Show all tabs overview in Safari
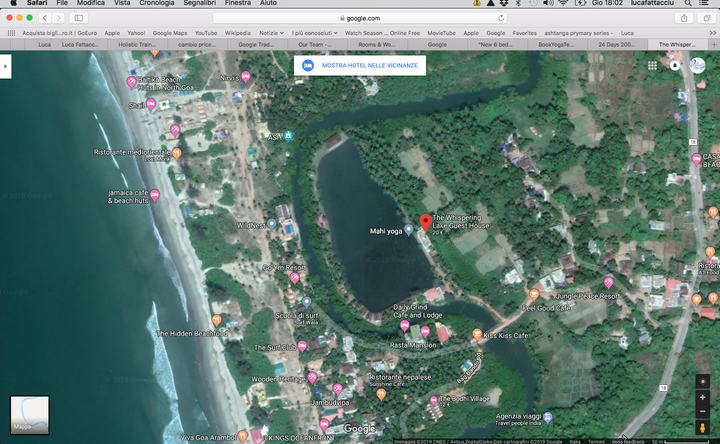The width and height of the screenshot is (720, 444). [707, 18]
